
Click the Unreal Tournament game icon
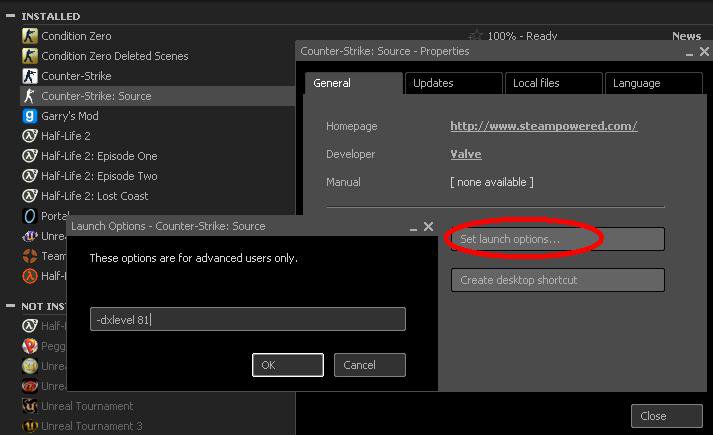pos(30,406)
